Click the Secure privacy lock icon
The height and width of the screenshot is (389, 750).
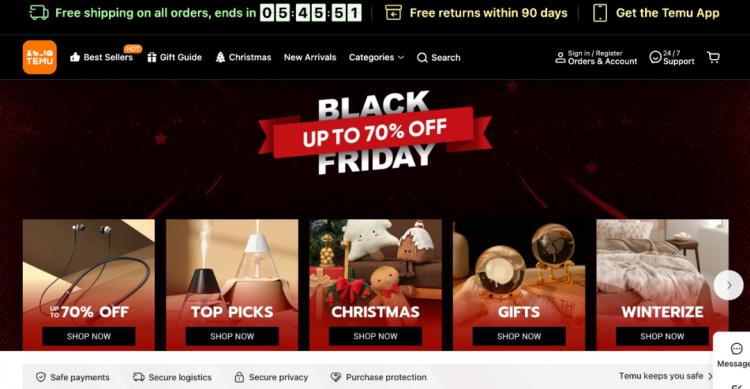point(239,378)
